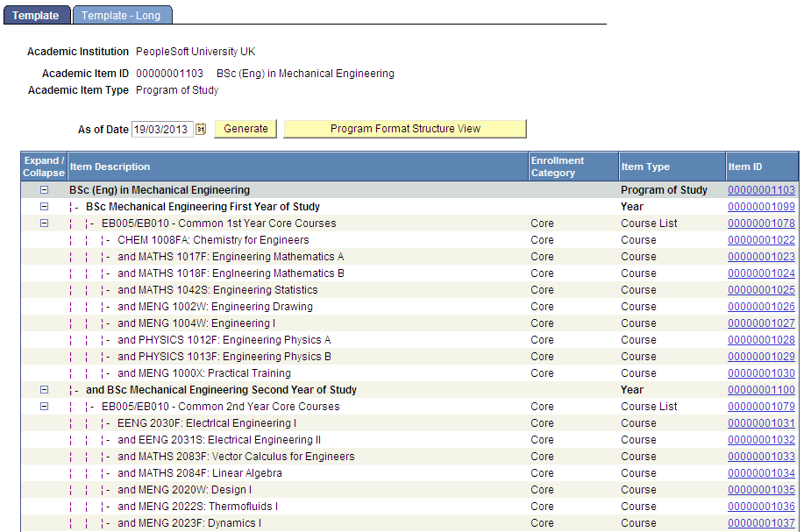Viewport: 804px width, 532px height.
Task: Select the Item Type column header
Action: [672, 167]
